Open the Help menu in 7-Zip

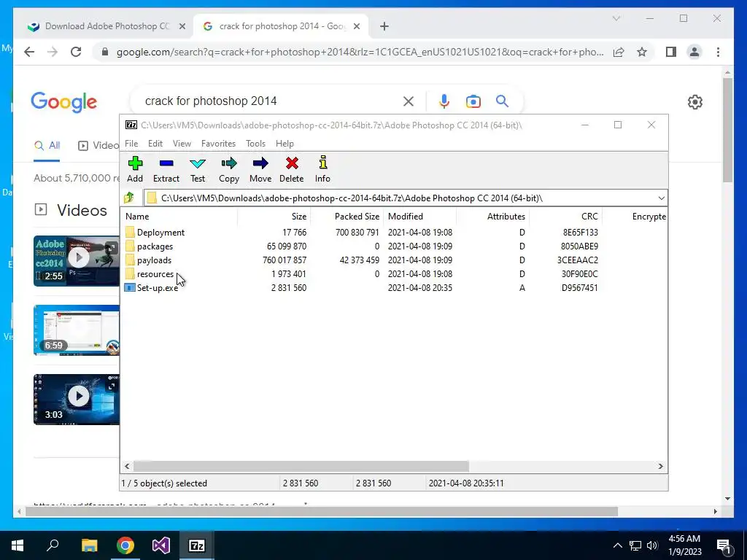[x=285, y=144]
